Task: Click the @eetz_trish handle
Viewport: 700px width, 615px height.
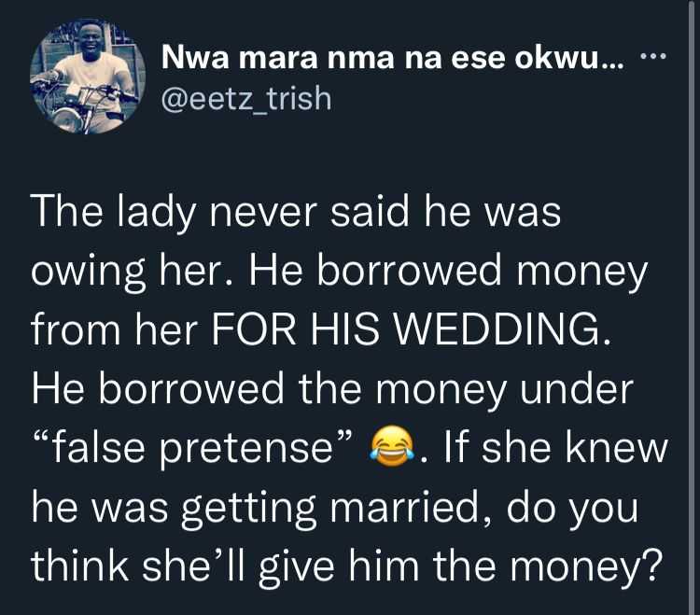Action: tap(247, 97)
